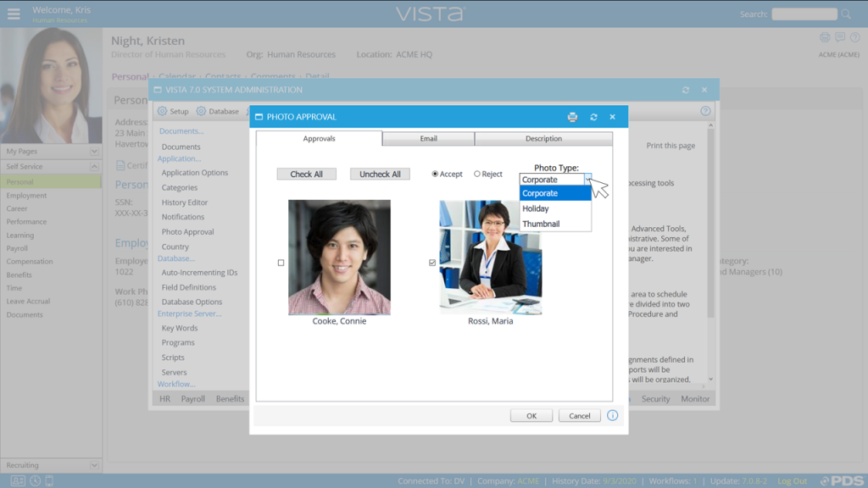Viewport: 868px width, 488px height.
Task: Click the mobile device status bar icon
Action: pos(49,481)
